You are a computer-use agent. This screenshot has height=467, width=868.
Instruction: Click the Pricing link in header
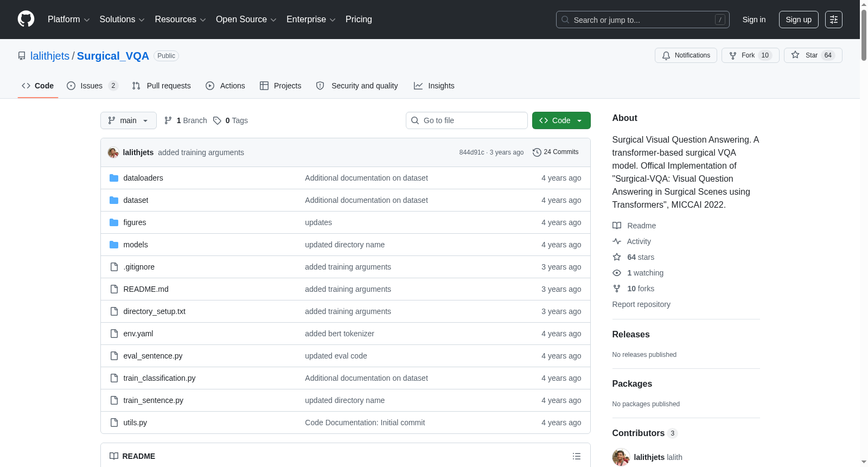tap(359, 20)
